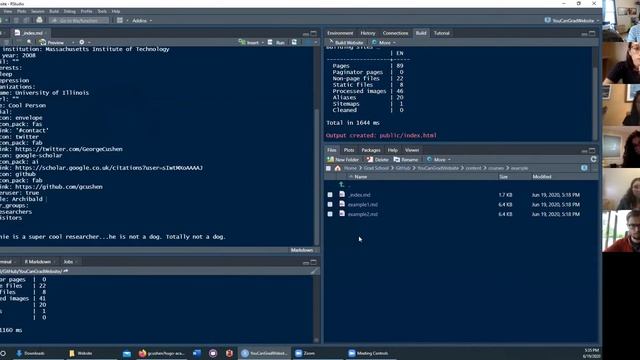This screenshot has width=640, height=360.
Task: Go up to parent directory arrow
Action: point(342,185)
